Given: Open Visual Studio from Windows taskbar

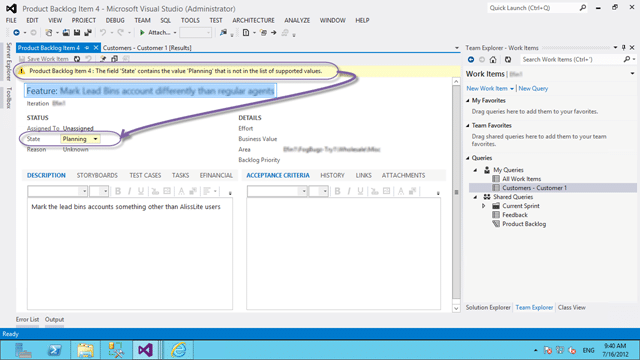Looking at the screenshot, I should pyautogui.click(x=145, y=350).
